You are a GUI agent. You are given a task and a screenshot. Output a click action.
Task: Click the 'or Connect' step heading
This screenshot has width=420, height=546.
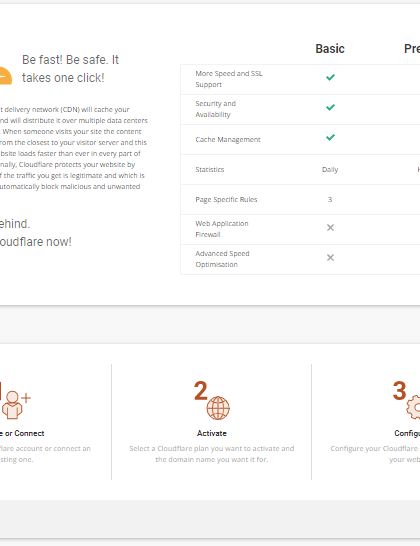coord(22,433)
